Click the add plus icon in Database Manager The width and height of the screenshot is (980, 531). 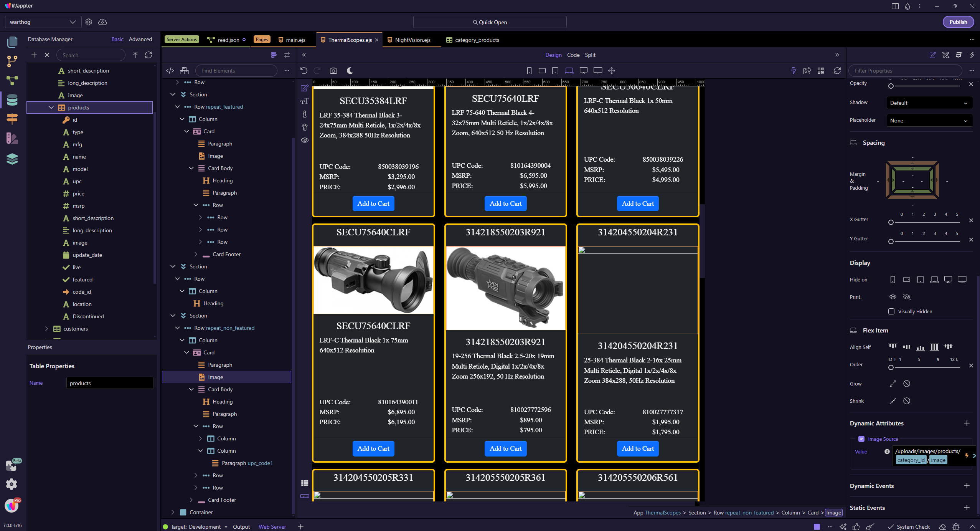[x=34, y=55]
